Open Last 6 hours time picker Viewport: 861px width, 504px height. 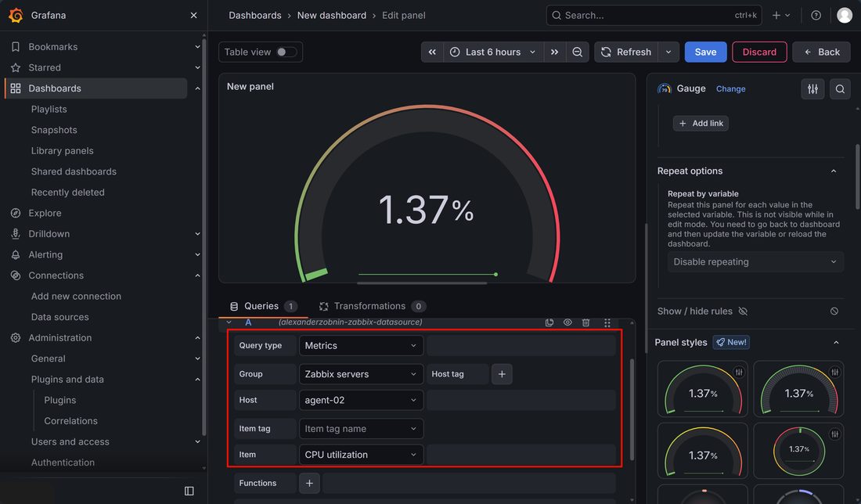tap(493, 52)
